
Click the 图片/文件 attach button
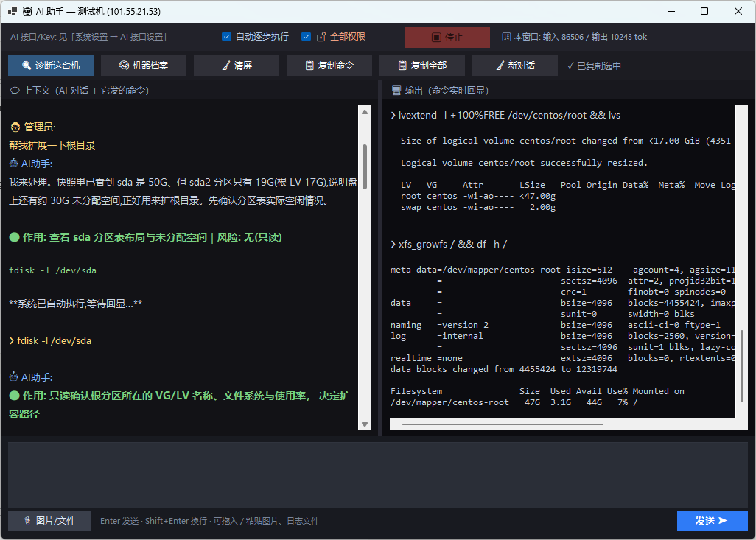point(49,521)
